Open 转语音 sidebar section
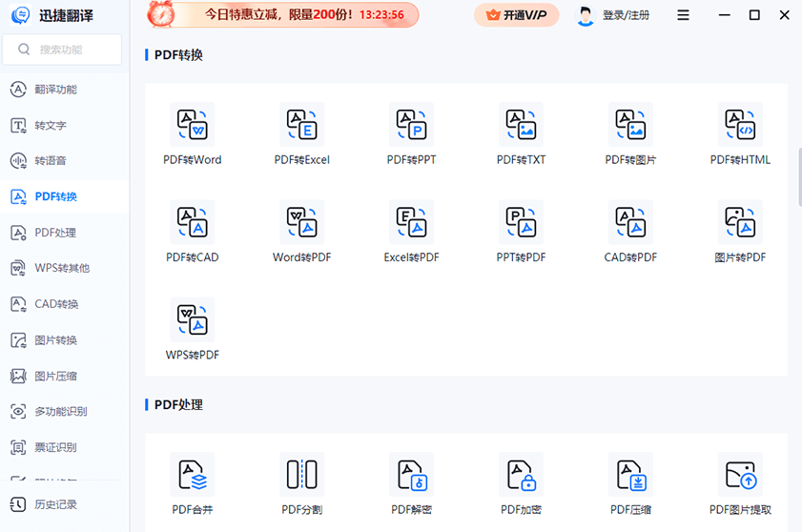The image size is (802, 532). (65, 160)
